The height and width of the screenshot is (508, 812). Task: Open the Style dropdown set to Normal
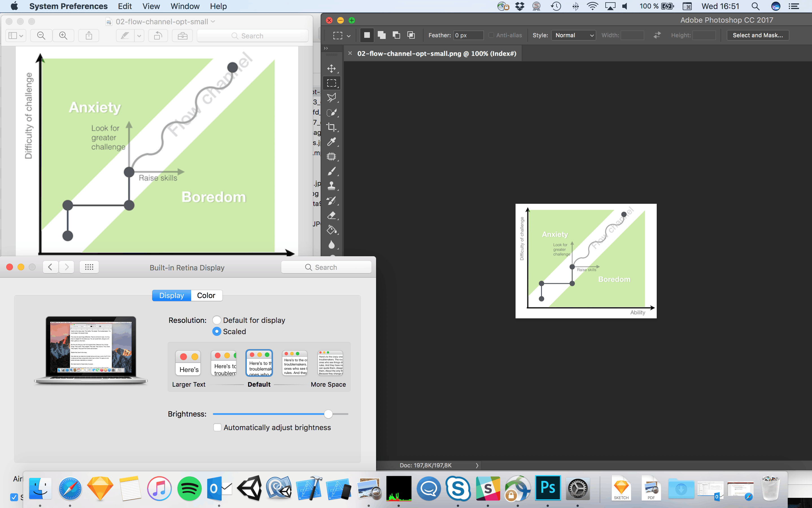click(573, 35)
